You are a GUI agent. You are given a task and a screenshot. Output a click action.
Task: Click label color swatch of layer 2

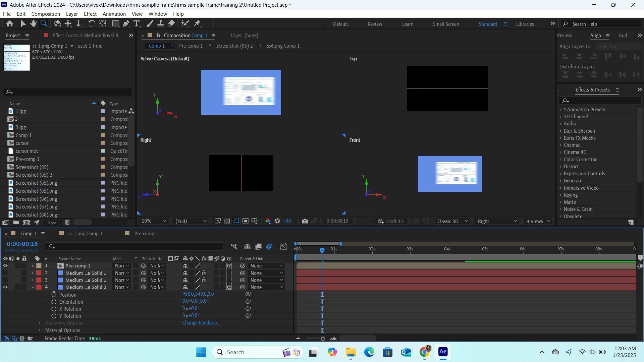pos(39,273)
